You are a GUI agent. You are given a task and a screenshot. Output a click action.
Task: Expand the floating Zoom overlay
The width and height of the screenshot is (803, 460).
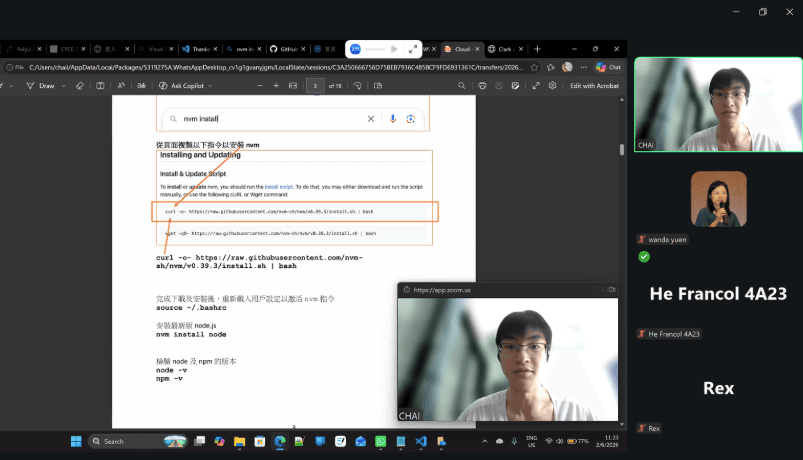413,49
